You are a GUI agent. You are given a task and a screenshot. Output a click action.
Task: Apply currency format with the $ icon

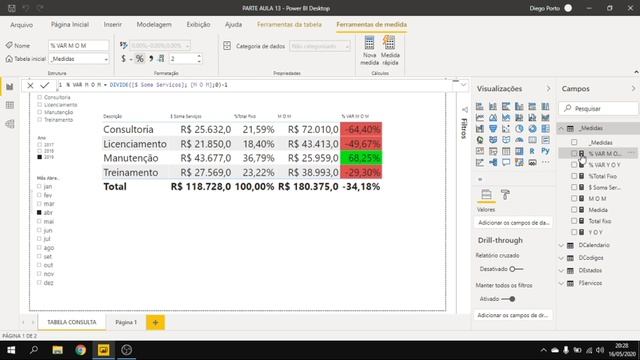[123, 59]
